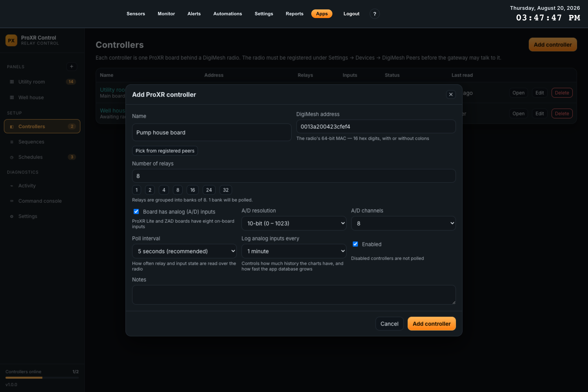Click Edit in the Utility room row
The image size is (588, 392).
pos(540,93)
